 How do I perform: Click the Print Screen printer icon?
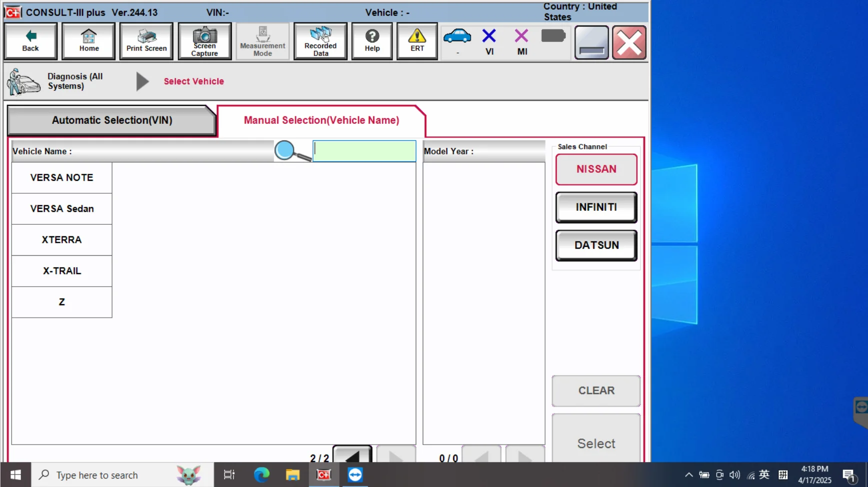tap(146, 41)
